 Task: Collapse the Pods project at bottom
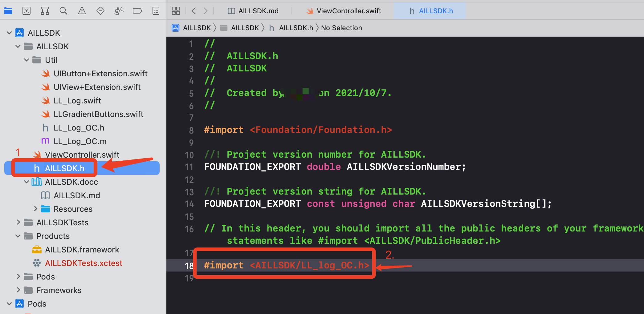tap(9, 304)
